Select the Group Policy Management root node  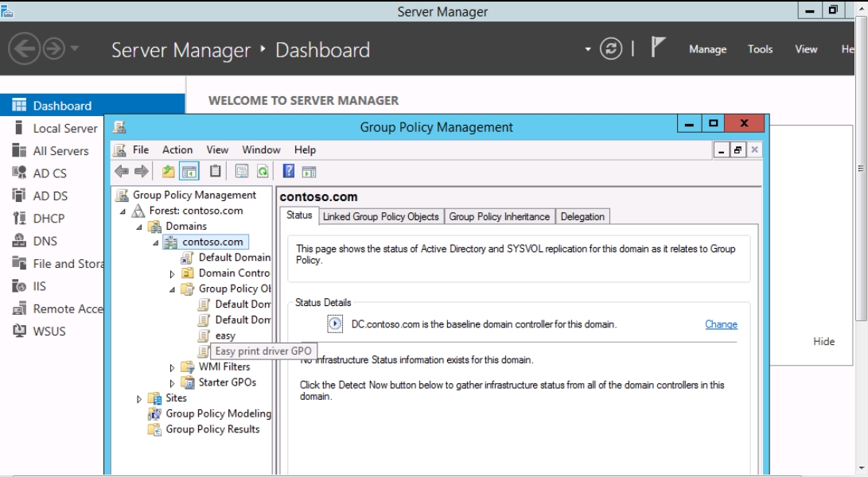point(194,195)
